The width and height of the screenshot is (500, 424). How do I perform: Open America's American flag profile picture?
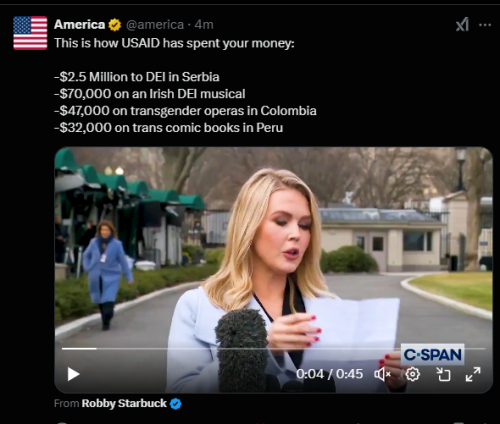click(x=30, y=33)
